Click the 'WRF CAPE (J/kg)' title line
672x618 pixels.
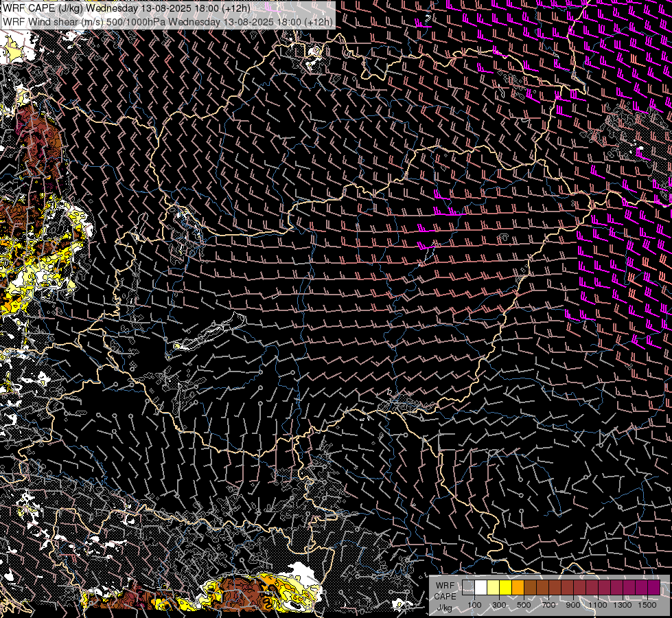[126, 8]
